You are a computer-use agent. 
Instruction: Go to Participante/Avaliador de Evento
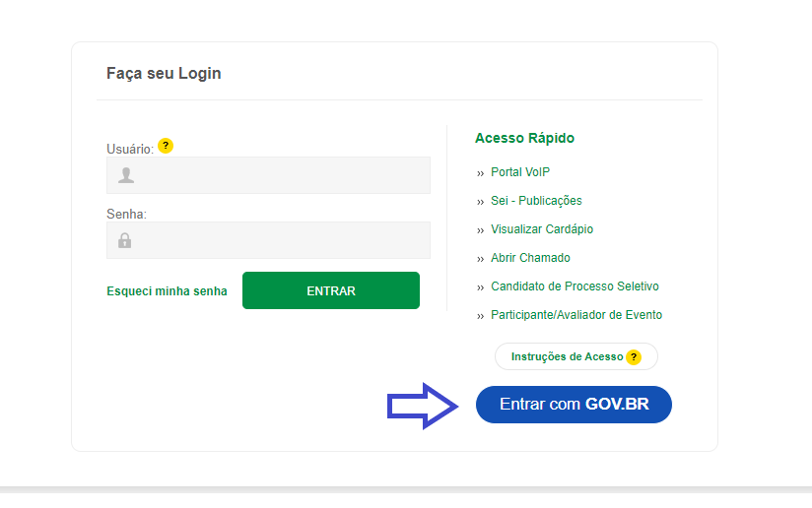(x=576, y=315)
